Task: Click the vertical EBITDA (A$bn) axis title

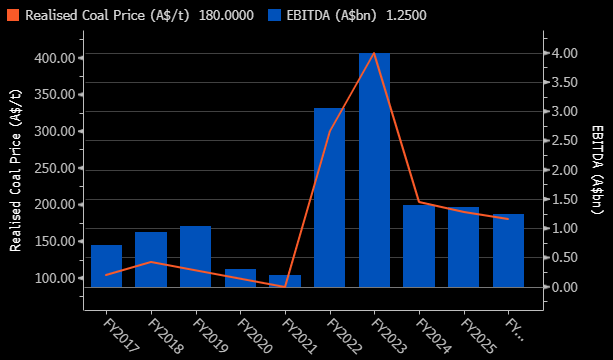Action: click(597, 170)
